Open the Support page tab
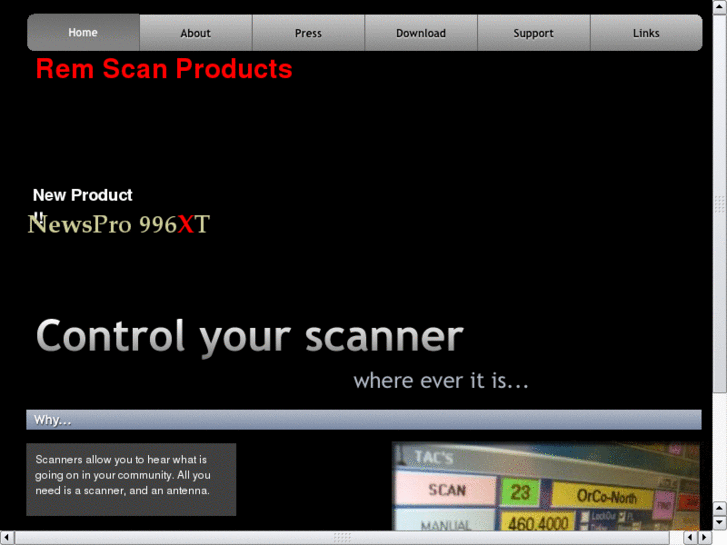Image resolution: width=727 pixels, height=545 pixels. pyautogui.click(x=534, y=33)
